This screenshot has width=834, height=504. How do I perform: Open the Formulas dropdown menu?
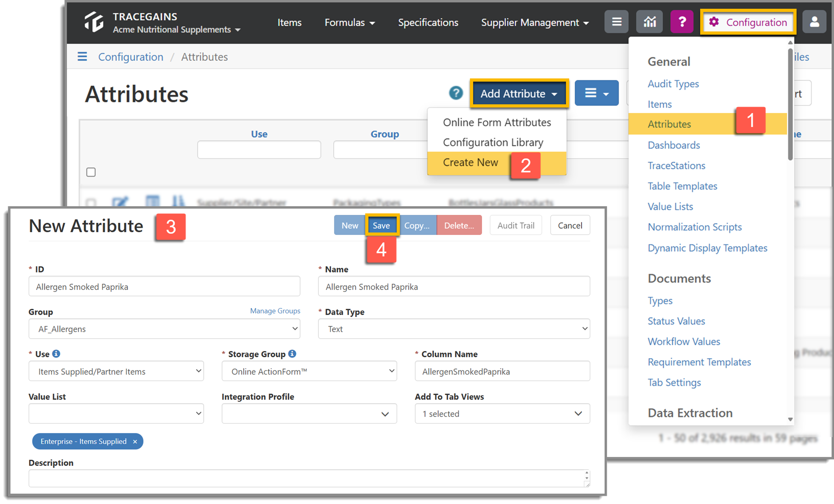350,22
